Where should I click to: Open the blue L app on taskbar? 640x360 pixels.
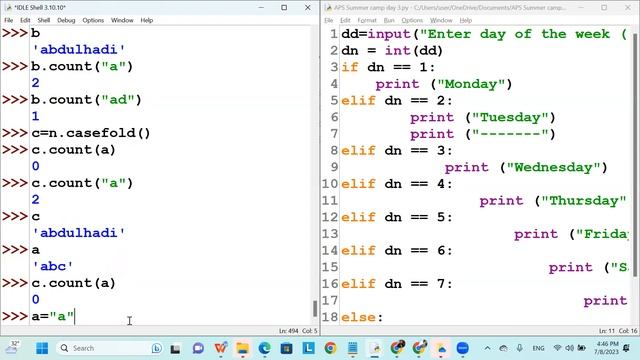click(309, 348)
